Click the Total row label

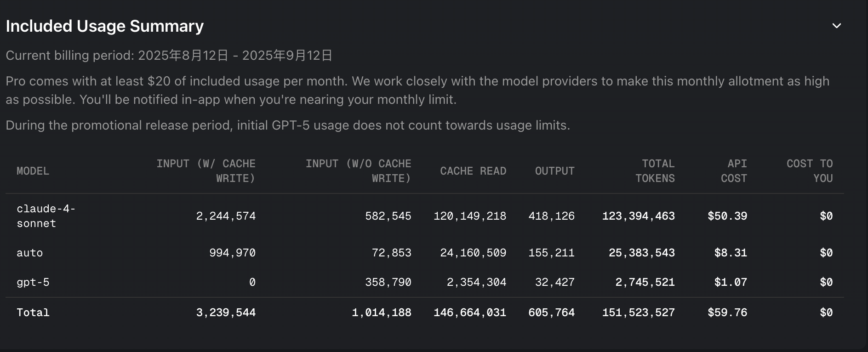(33, 312)
